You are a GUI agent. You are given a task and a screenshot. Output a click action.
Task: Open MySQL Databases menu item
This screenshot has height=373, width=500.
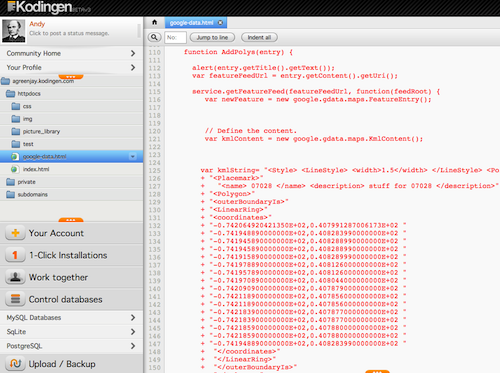point(71,318)
